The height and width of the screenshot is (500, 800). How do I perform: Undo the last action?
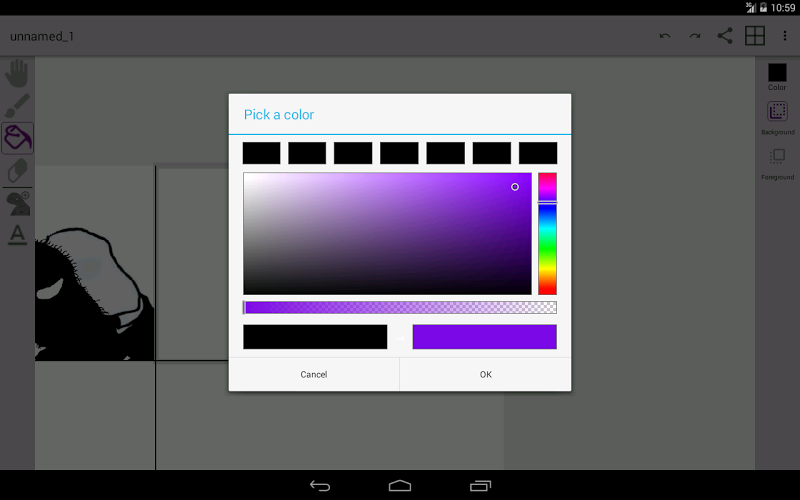coord(665,36)
